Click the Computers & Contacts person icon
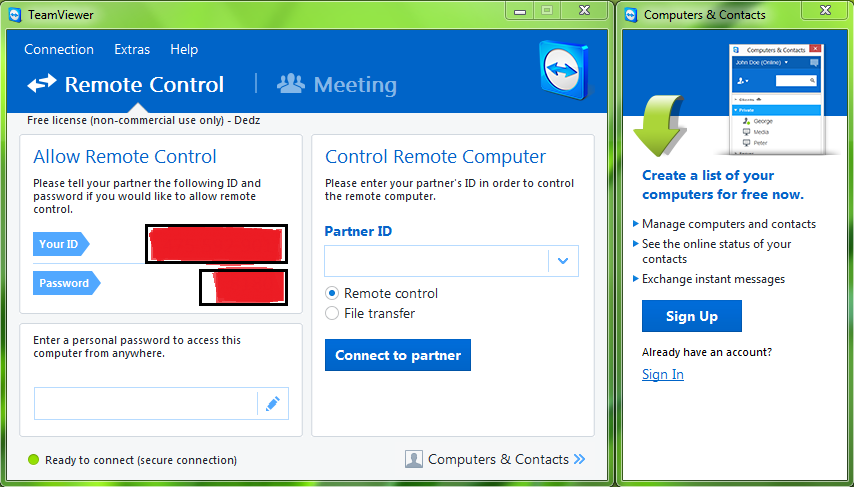854x487 pixels. pos(414,460)
